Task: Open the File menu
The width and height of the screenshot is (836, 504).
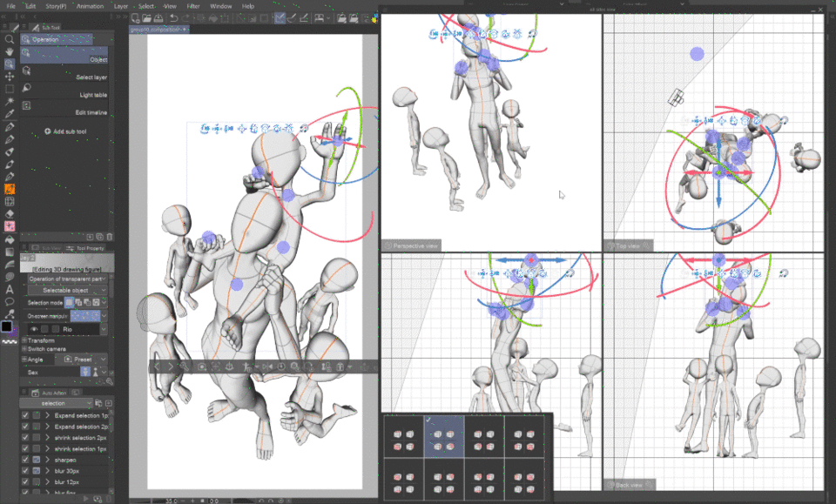Action: click(x=10, y=6)
